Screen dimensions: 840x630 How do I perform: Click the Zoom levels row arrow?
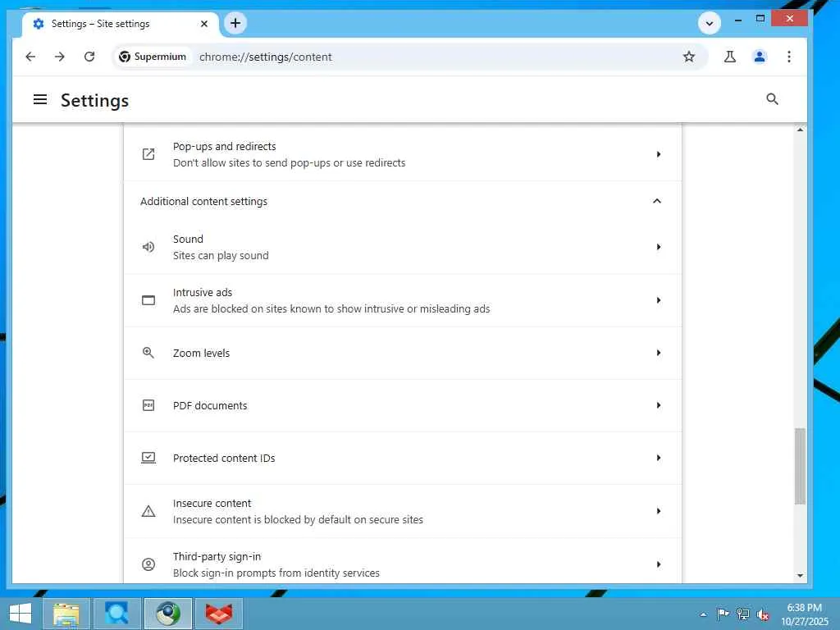659,353
